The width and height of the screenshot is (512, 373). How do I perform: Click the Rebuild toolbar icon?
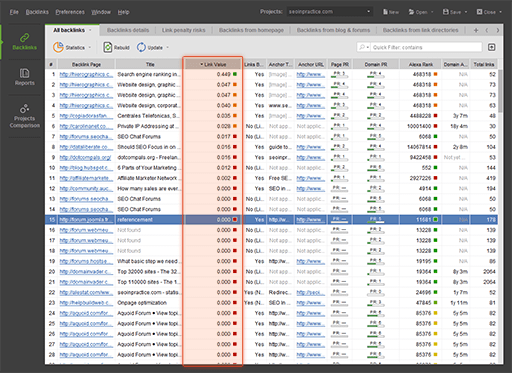pyautogui.click(x=108, y=47)
